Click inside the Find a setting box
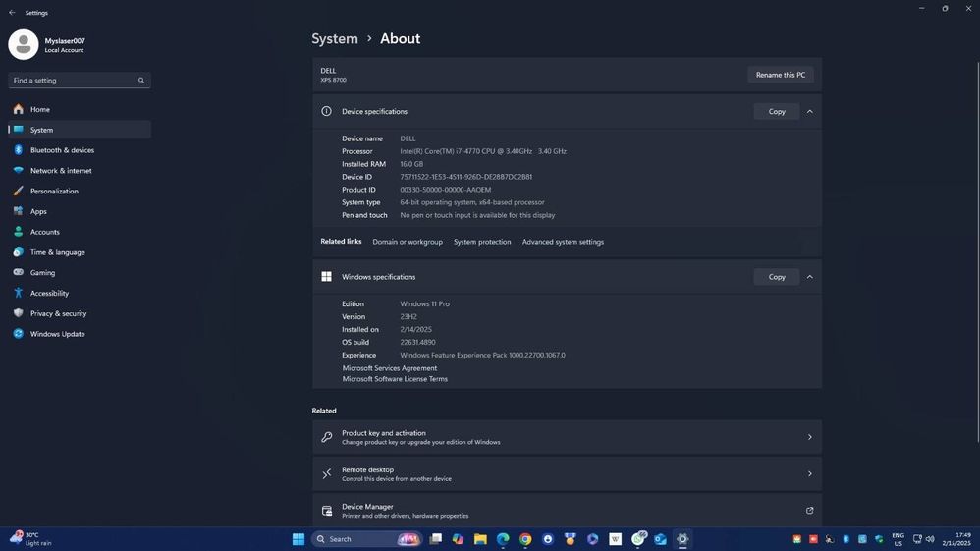 coord(80,81)
